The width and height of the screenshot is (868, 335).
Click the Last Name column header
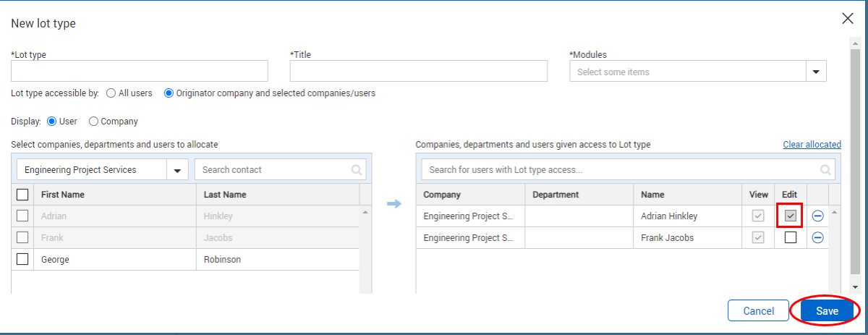(x=225, y=195)
